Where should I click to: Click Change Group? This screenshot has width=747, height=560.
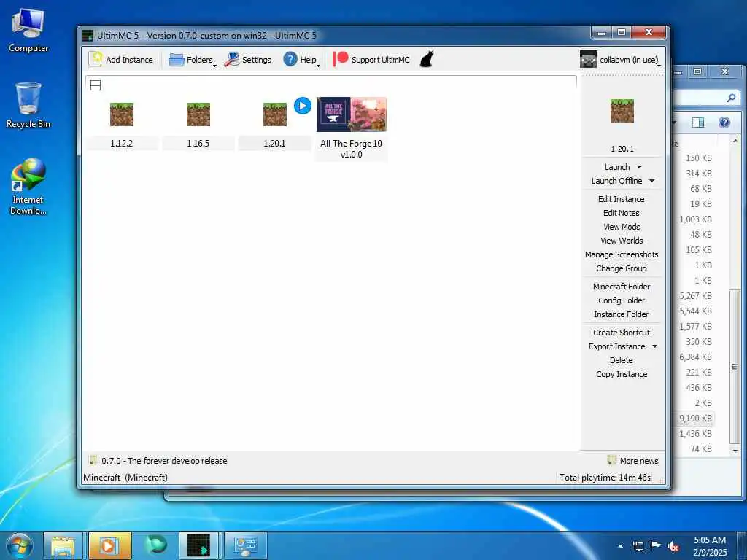coord(622,268)
